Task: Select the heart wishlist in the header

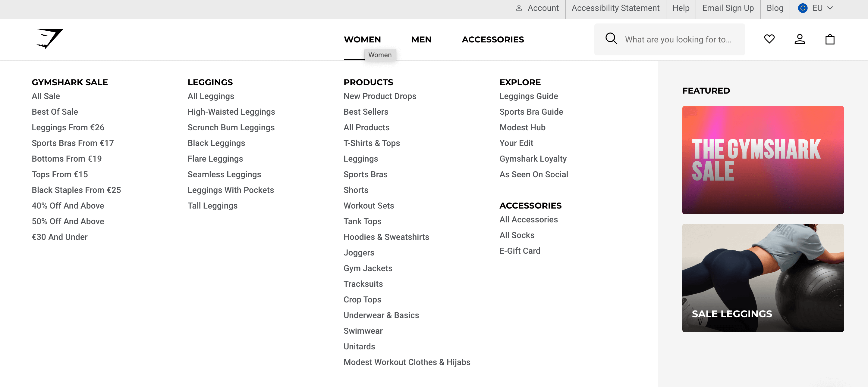Action: pos(770,39)
